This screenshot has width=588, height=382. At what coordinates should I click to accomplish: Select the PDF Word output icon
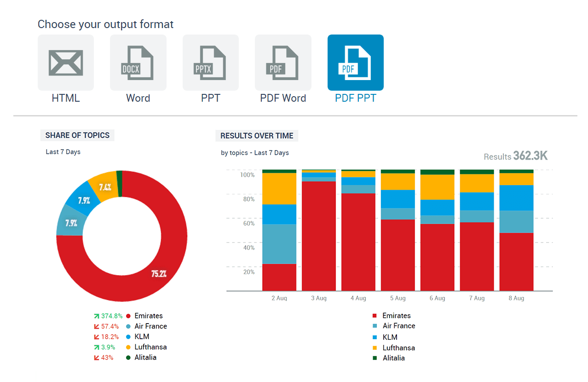click(282, 63)
